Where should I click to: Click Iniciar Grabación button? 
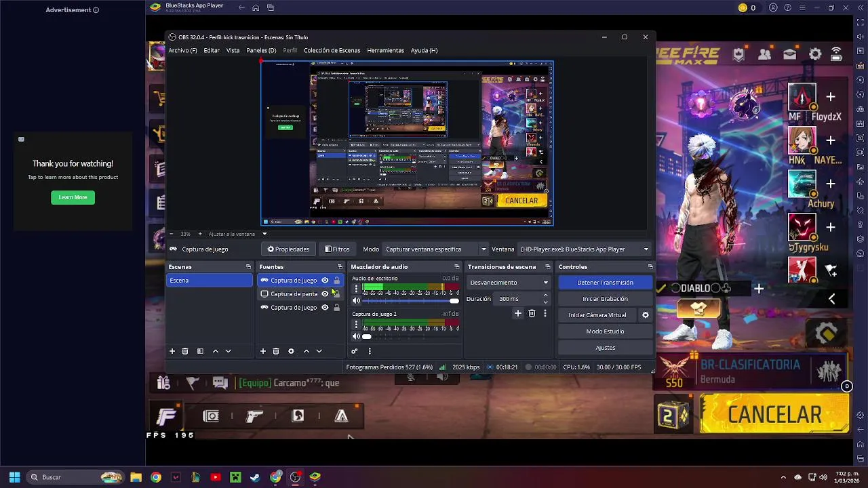tap(605, 299)
